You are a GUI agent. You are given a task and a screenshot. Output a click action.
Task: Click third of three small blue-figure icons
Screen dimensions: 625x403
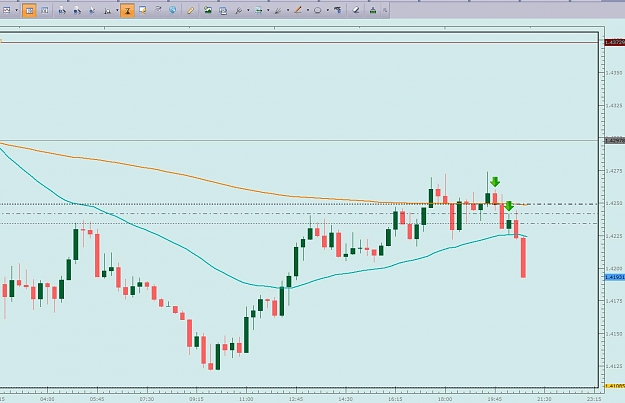pos(92,11)
